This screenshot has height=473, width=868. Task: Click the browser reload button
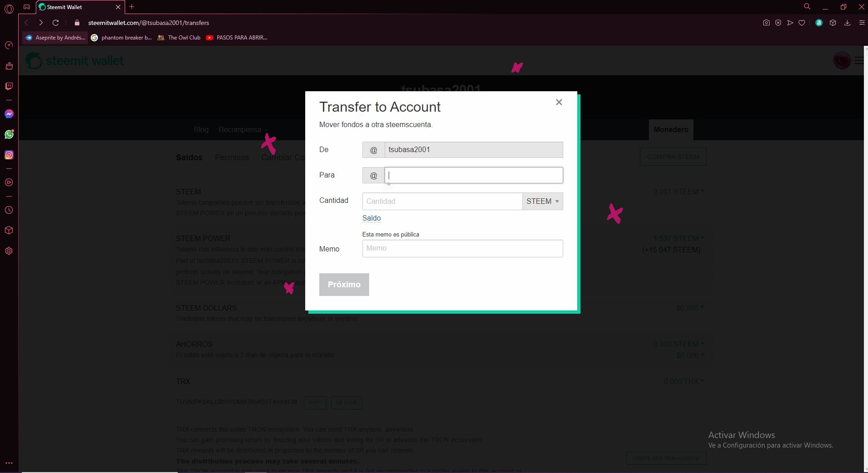point(55,23)
